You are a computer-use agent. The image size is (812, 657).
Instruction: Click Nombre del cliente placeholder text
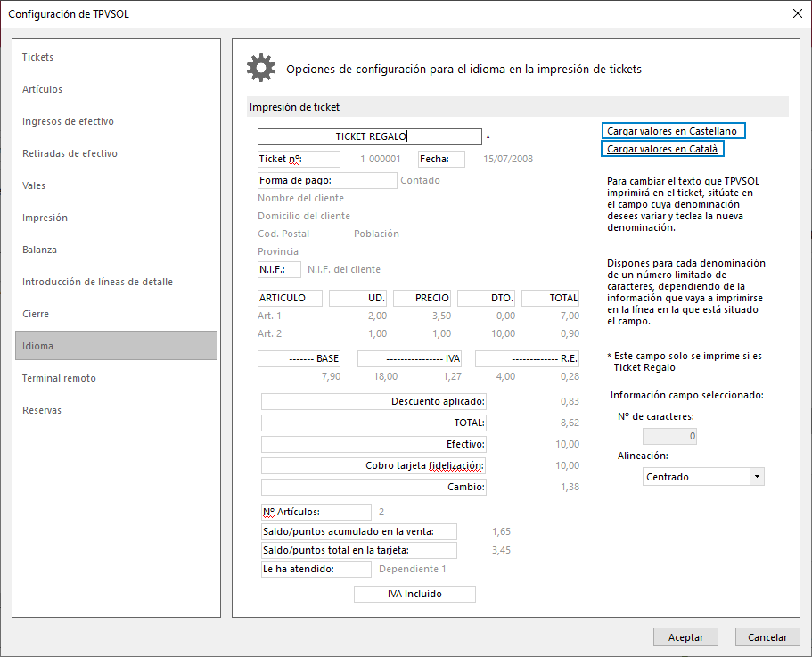tap(301, 198)
